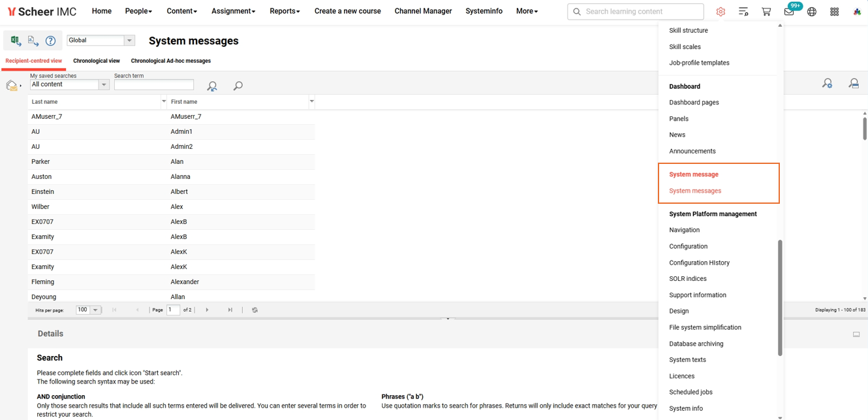This screenshot has height=420, width=868.
Task: Switch to Chronological Ad-hoc messages tab
Action: [171, 61]
